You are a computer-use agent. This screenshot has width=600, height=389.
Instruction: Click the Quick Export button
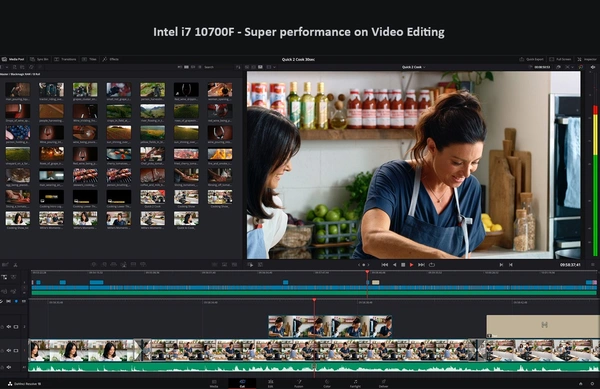531,59
